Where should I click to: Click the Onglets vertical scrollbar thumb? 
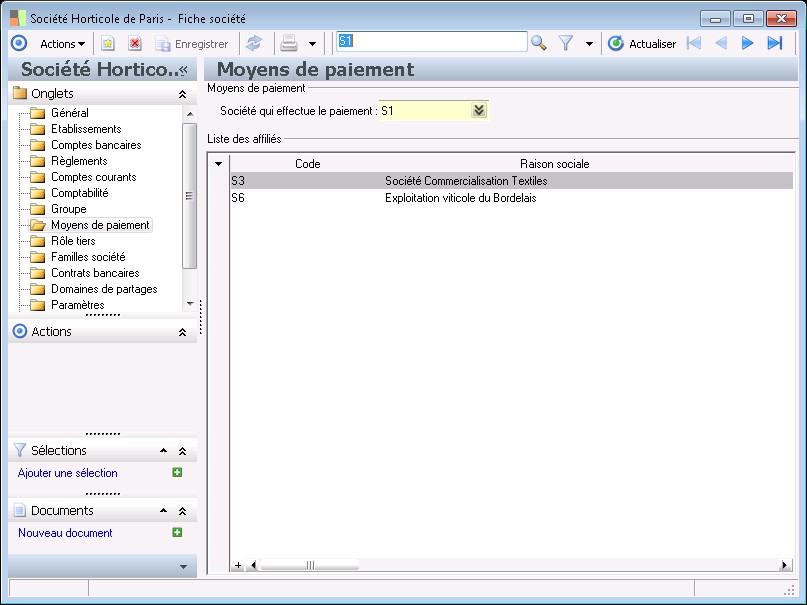[189, 195]
